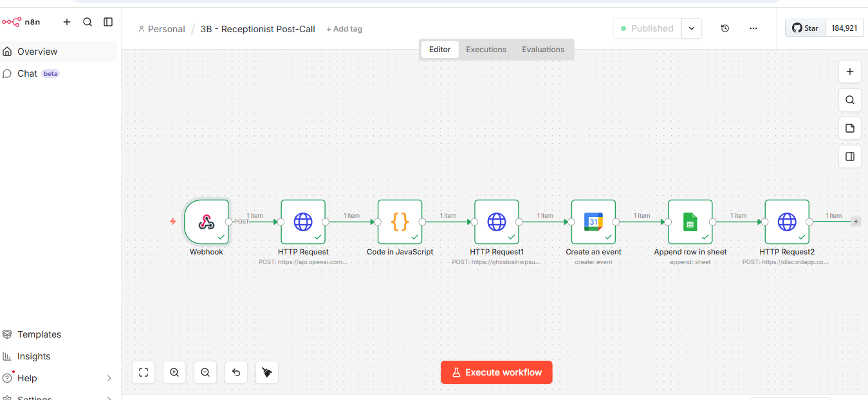
Task: Click Add tag
Action: click(x=344, y=29)
